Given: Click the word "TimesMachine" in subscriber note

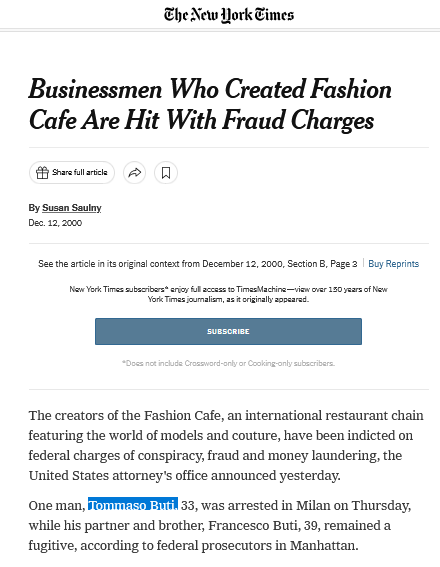Looking at the screenshot, I should 261,289.
